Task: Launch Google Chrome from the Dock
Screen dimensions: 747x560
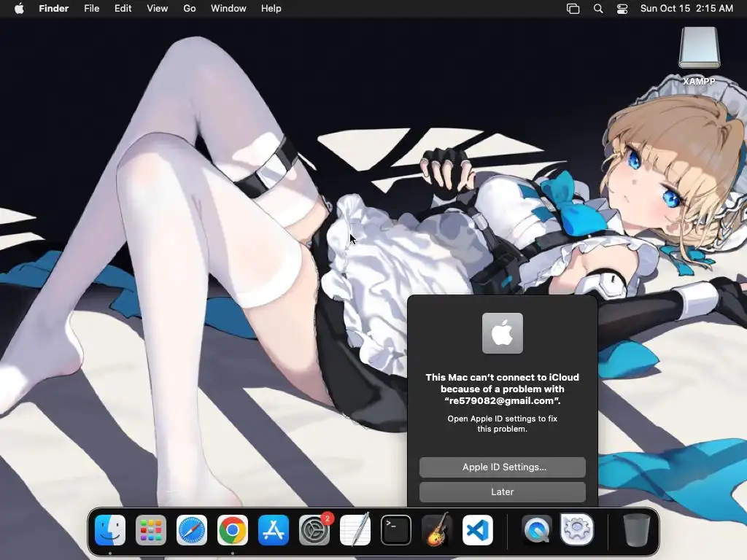Action: click(x=233, y=530)
